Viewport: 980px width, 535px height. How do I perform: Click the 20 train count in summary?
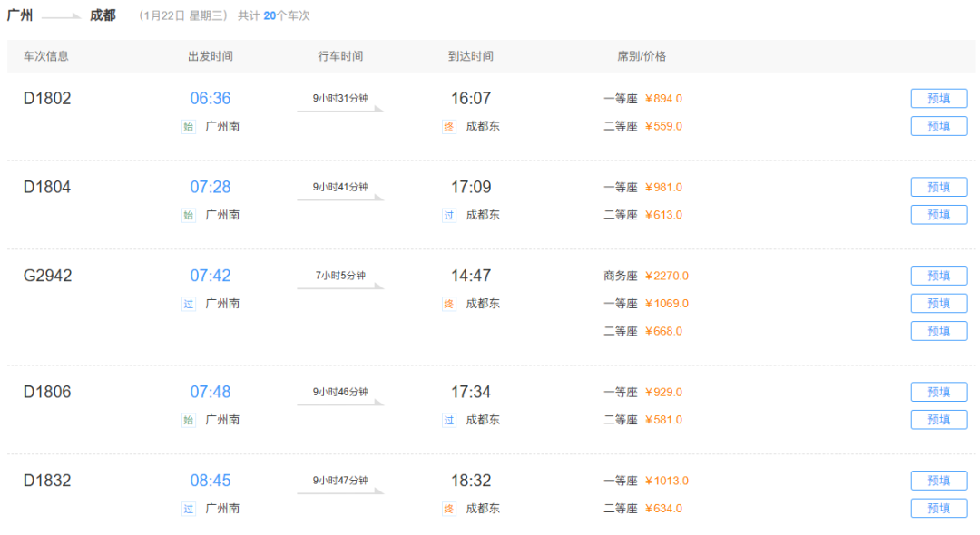click(x=269, y=16)
